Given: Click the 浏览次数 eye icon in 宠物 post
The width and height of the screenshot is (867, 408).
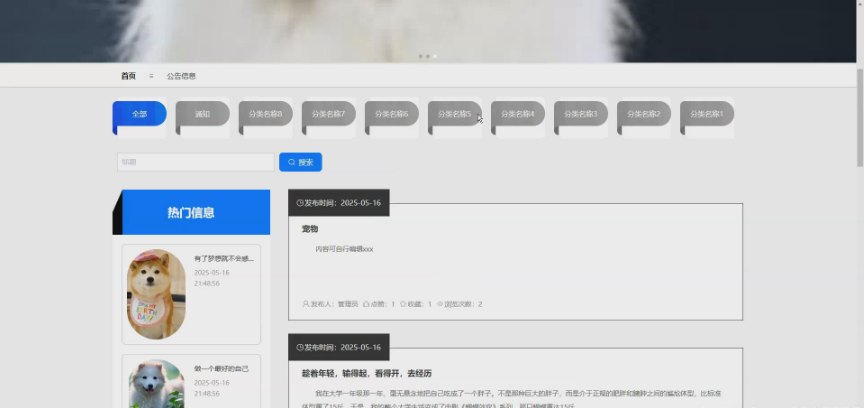Looking at the screenshot, I should pyautogui.click(x=440, y=304).
